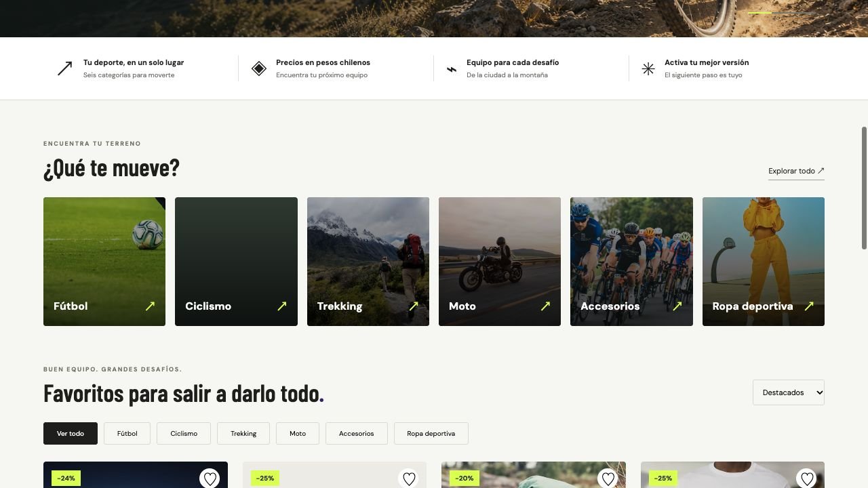Screen dimensions: 868x488
Task: Open the "Explorar todo" link
Action: coord(796,171)
